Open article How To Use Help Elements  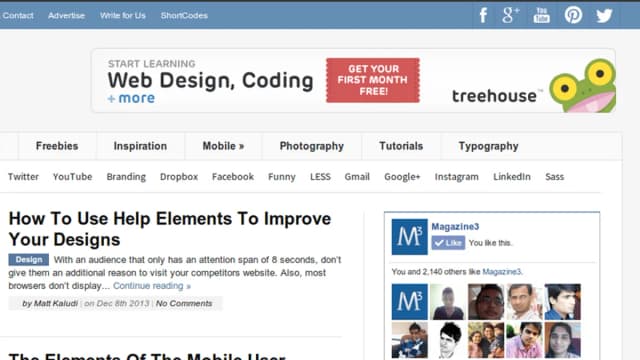click(170, 229)
